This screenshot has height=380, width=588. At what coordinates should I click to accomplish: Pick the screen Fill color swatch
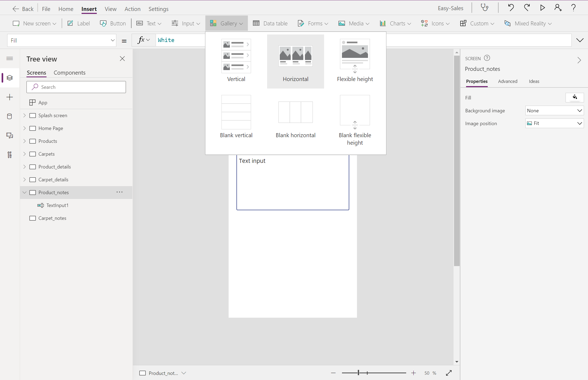click(574, 98)
